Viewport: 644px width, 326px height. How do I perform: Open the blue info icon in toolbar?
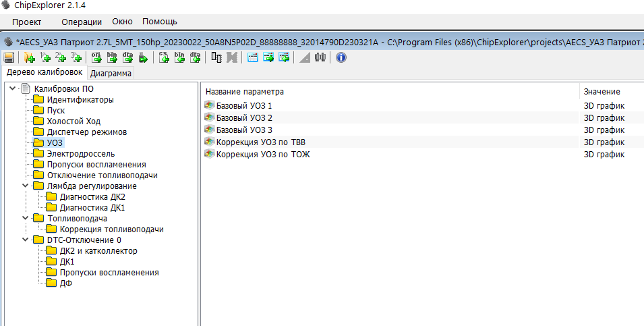pyautogui.click(x=341, y=57)
